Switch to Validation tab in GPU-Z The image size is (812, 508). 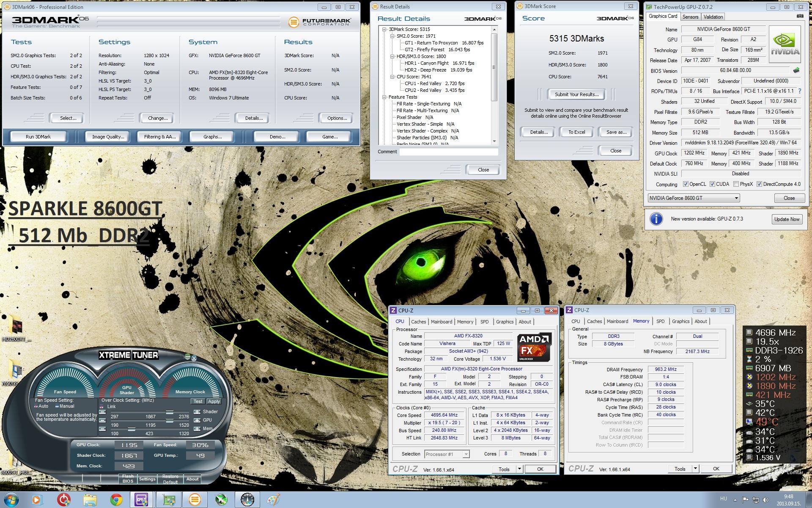coord(713,17)
